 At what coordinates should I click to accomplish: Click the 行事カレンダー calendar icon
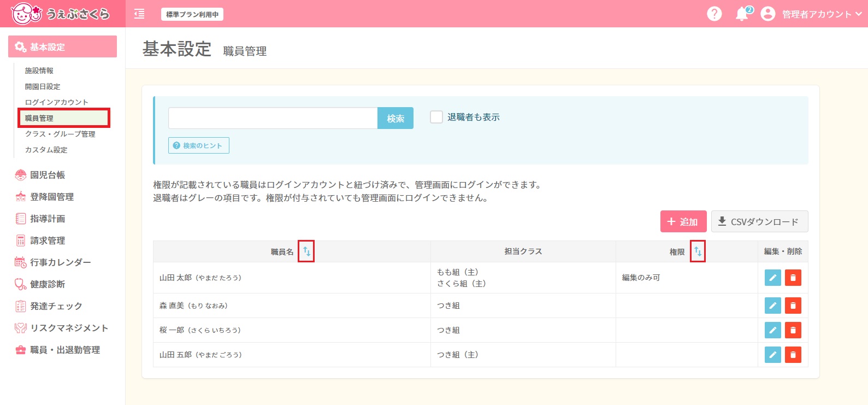20,262
